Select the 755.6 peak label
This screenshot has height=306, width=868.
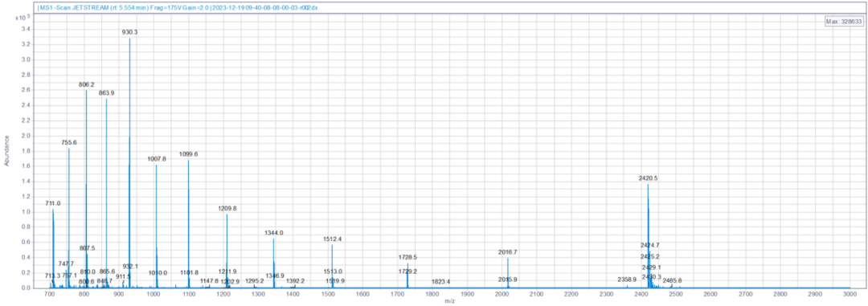pos(69,143)
